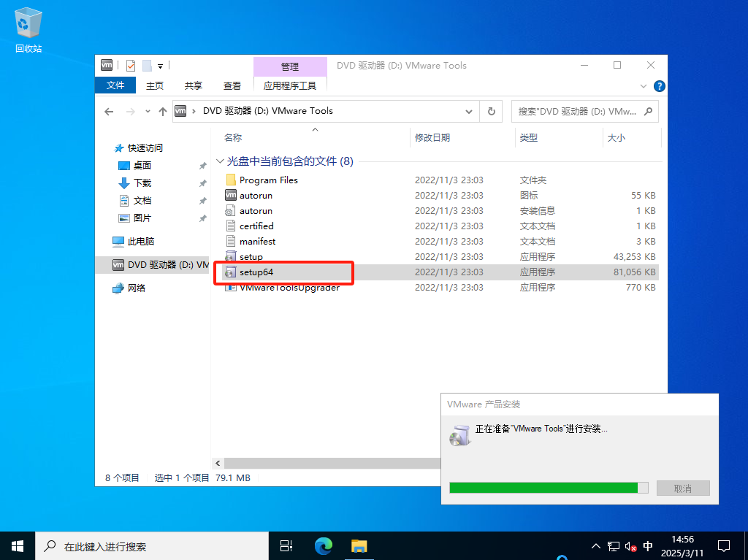The height and width of the screenshot is (560, 748).
Task: Click the taskbar search box
Action: [x=152, y=546]
